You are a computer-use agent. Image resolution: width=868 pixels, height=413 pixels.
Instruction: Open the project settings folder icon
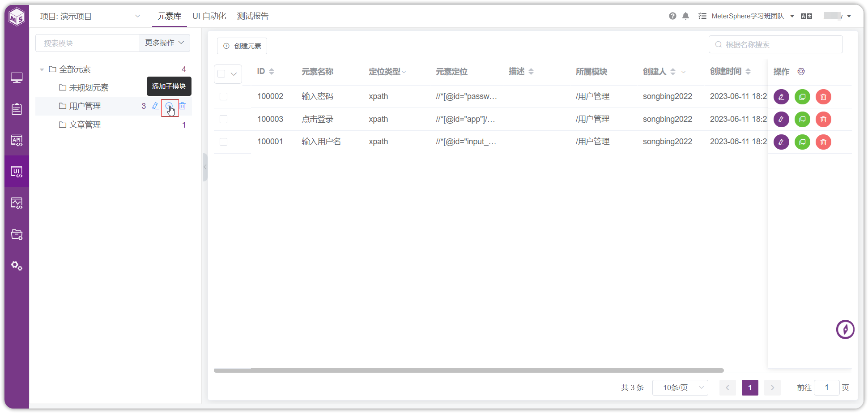[x=17, y=234]
